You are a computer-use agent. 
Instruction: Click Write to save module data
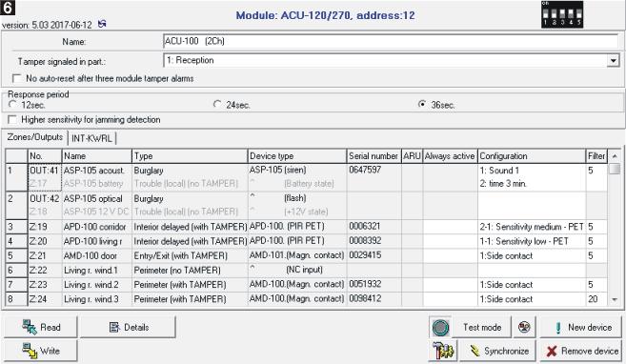(x=41, y=351)
